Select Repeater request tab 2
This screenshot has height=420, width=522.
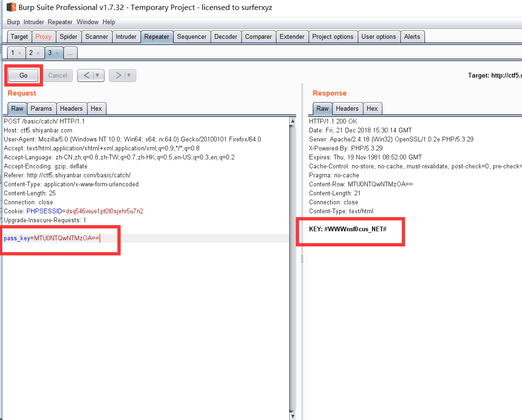31,52
